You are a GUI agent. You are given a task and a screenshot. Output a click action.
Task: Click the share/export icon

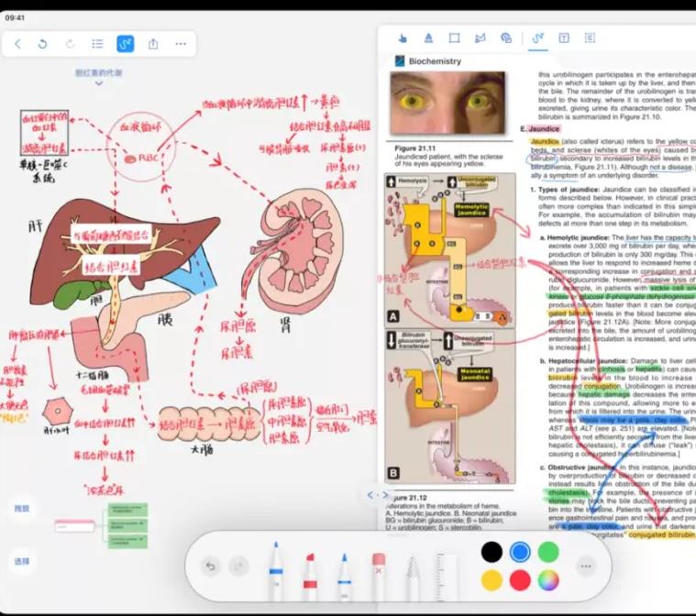coord(153,43)
